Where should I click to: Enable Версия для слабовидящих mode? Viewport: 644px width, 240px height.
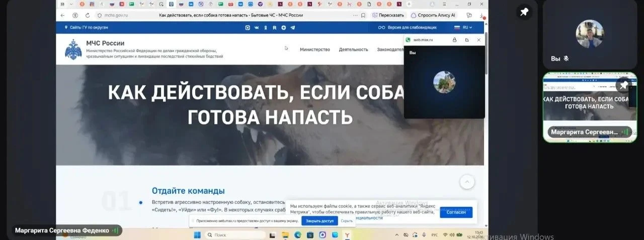(x=408, y=27)
